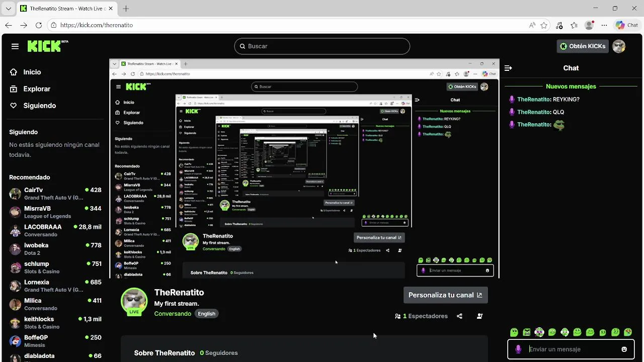This screenshot has width=644, height=362.
Task: Click TheRenatito in the REYKING? message
Action: click(533, 100)
